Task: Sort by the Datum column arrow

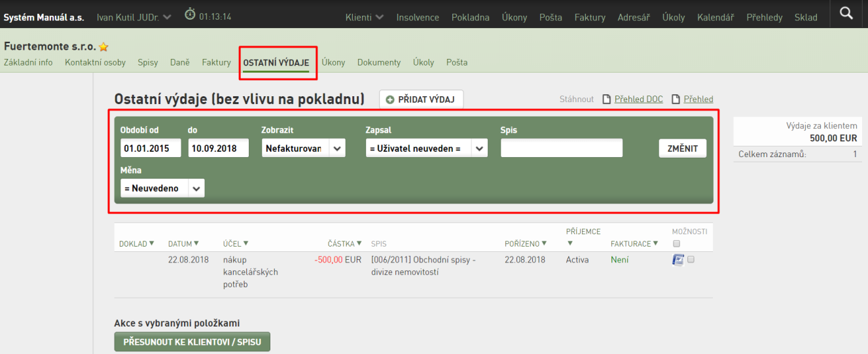Action: tap(196, 243)
